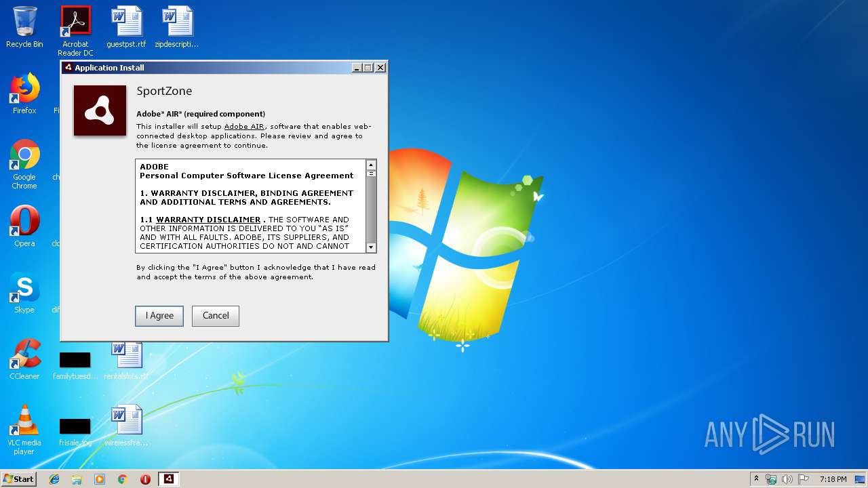Select the familytuesd... file icon
This screenshot has width=868, height=488.
pyautogui.click(x=75, y=365)
